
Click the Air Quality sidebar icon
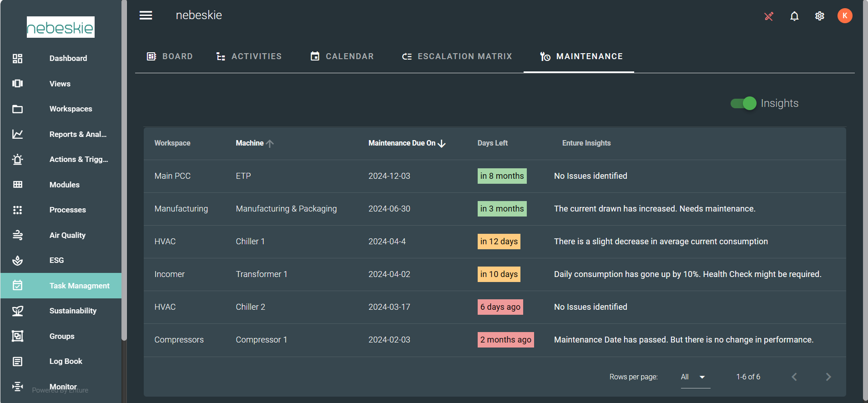[x=18, y=235]
